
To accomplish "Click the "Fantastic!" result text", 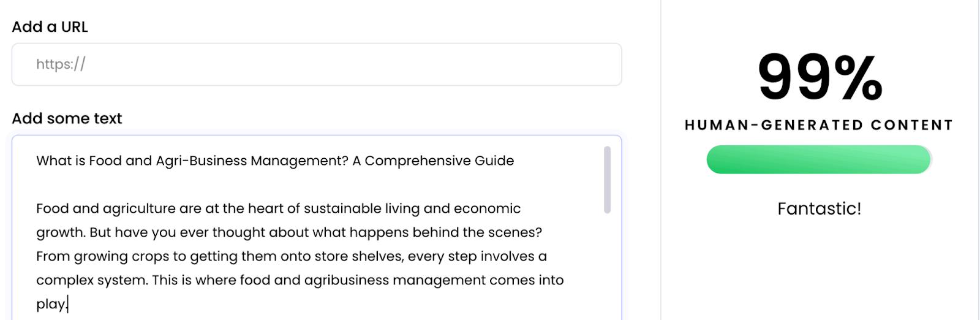I will [x=819, y=209].
